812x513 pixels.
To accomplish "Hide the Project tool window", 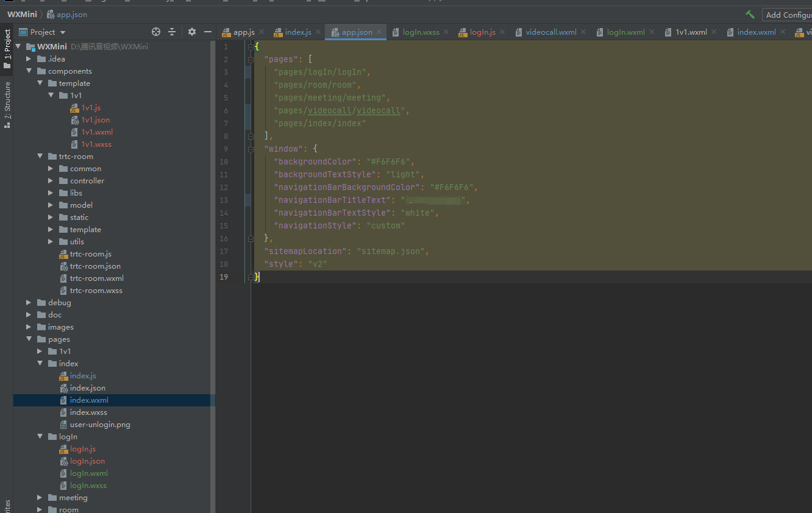I will tap(208, 32).
